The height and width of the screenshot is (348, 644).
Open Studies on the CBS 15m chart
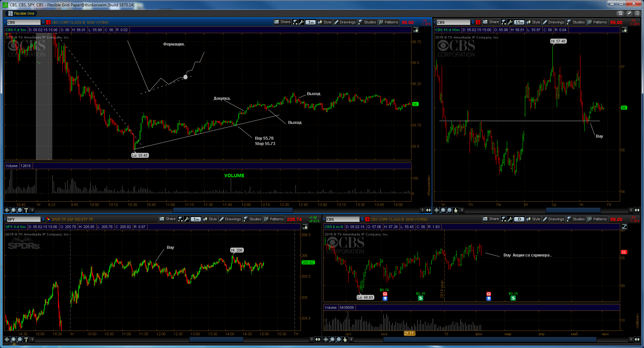click(x=576, y=22)
